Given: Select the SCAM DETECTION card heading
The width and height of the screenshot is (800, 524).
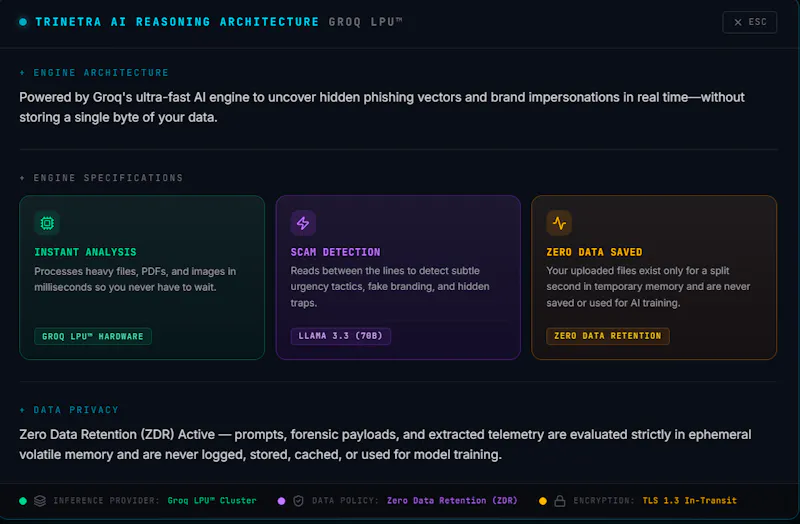Looking at the screenshot, I should click(335, 252).
